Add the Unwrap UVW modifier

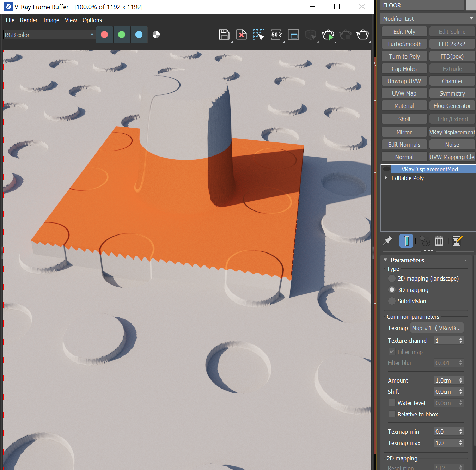click(404, 81)
